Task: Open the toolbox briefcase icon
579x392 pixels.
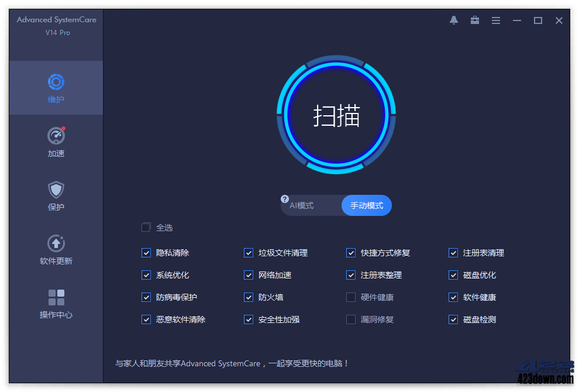Action: click(x=475, y=20)
